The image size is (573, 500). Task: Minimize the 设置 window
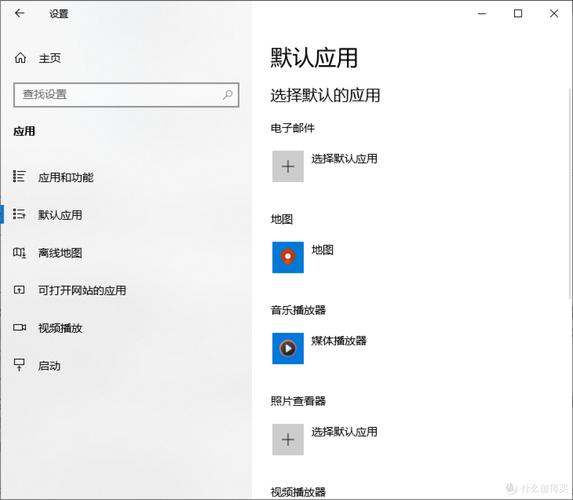[x=482, y=14]
